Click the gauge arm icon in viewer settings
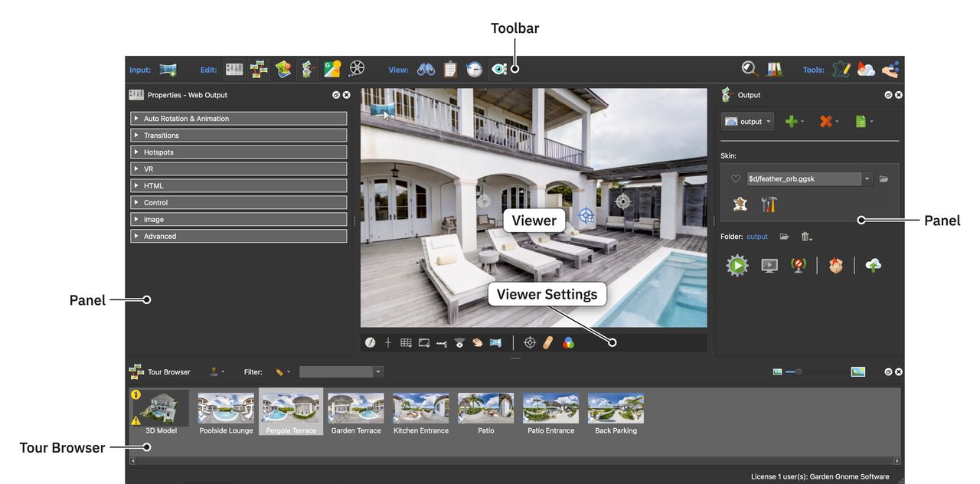The width and height of the screenshot is (980, 484). [442, 343]
